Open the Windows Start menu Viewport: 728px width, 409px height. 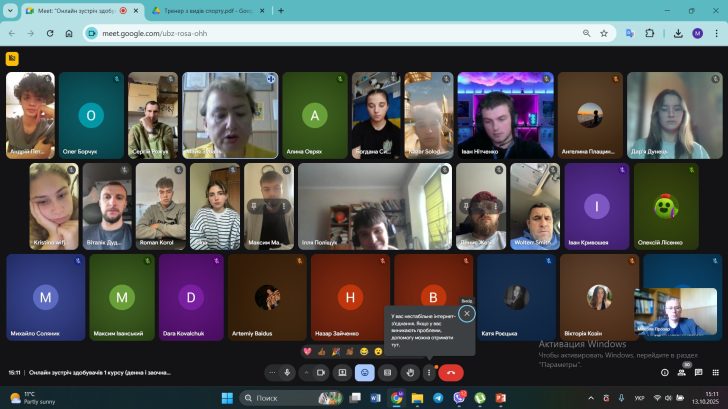pos(227,398)
